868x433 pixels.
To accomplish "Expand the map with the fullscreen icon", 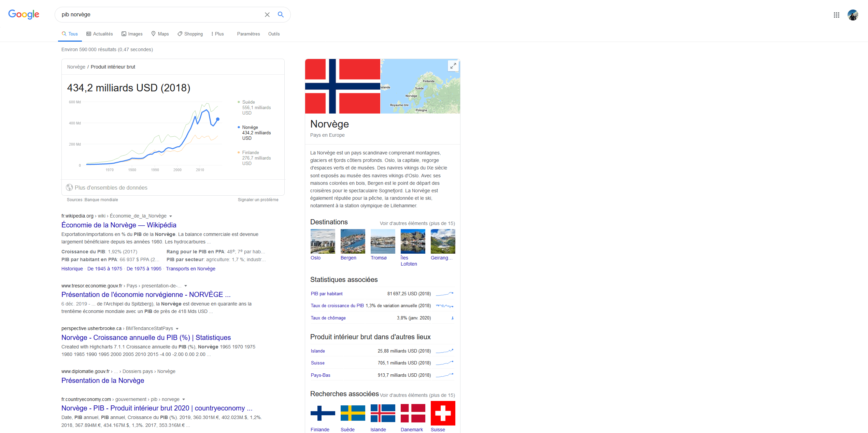I will tap(453, 66).
